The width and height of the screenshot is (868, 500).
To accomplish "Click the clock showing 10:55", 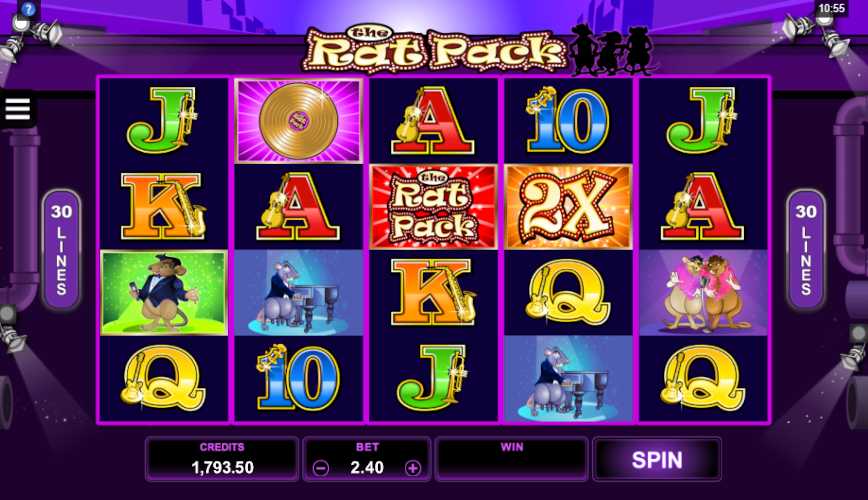I will click(831, 8).
